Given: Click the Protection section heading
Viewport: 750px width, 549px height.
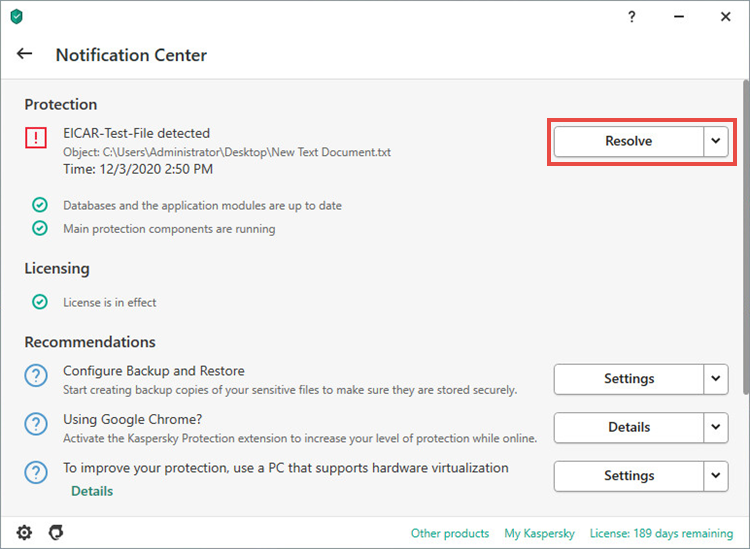Looking at the screenshot, I should 61,104.
